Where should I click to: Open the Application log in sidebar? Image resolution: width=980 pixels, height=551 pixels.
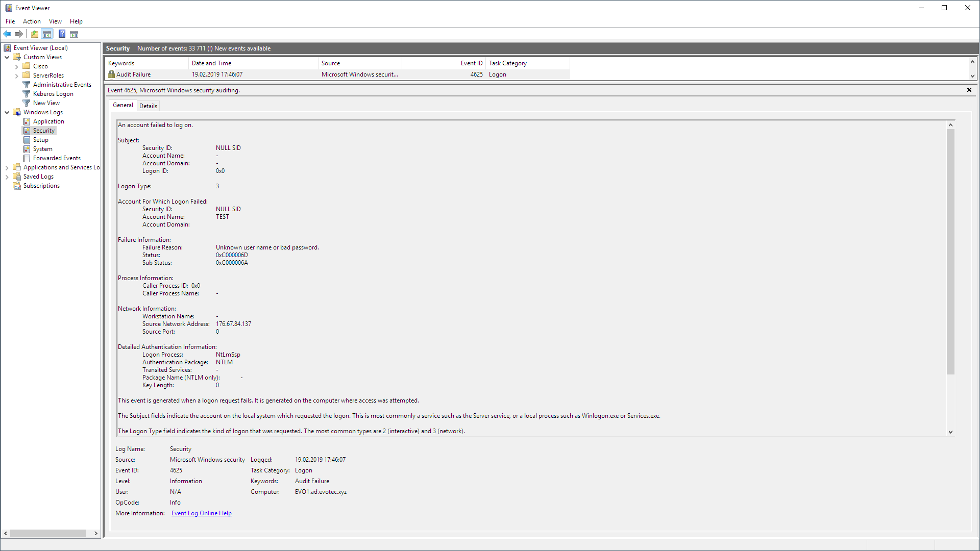click(x=47, y=121)
